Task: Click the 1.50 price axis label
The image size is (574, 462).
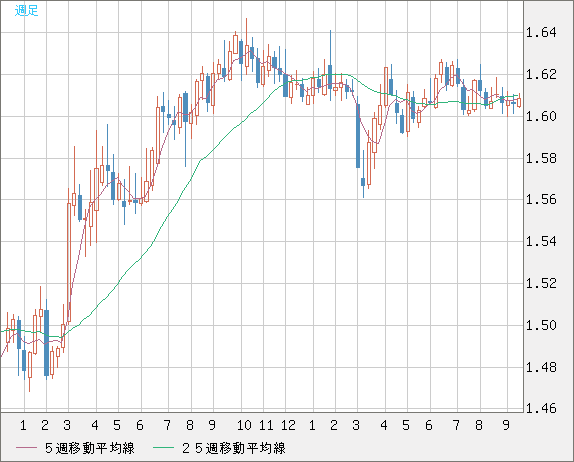Action: (x=541, y=325)
